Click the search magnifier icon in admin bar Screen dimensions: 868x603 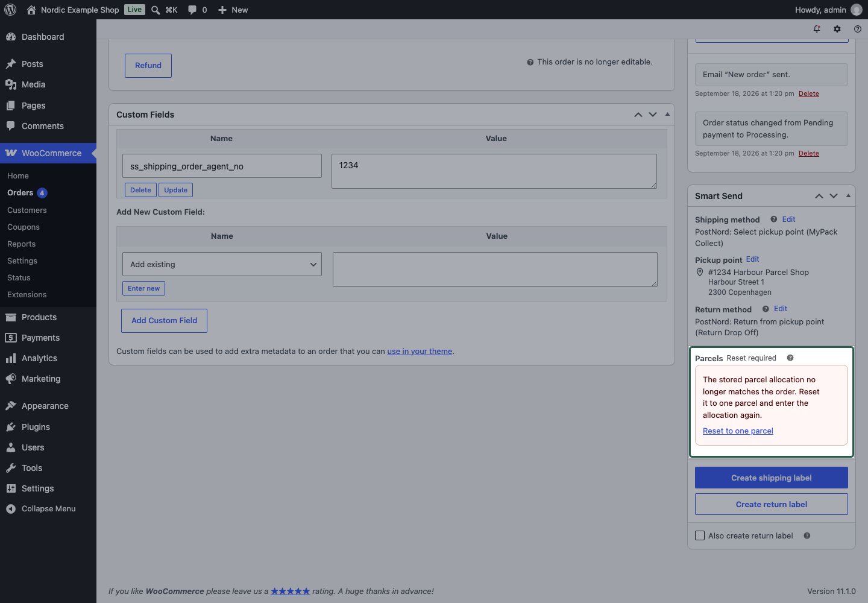(156, 10)
